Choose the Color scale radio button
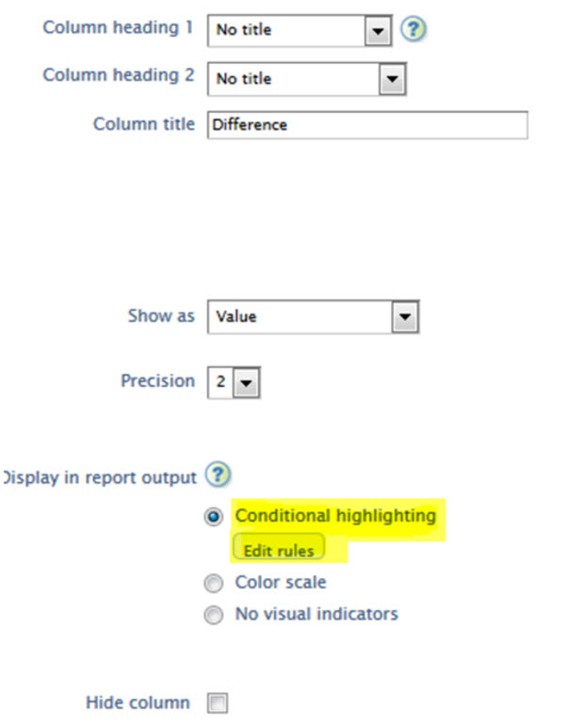This screenshot has width=565, height=728. pyautogui.click(x=215, y=584)
